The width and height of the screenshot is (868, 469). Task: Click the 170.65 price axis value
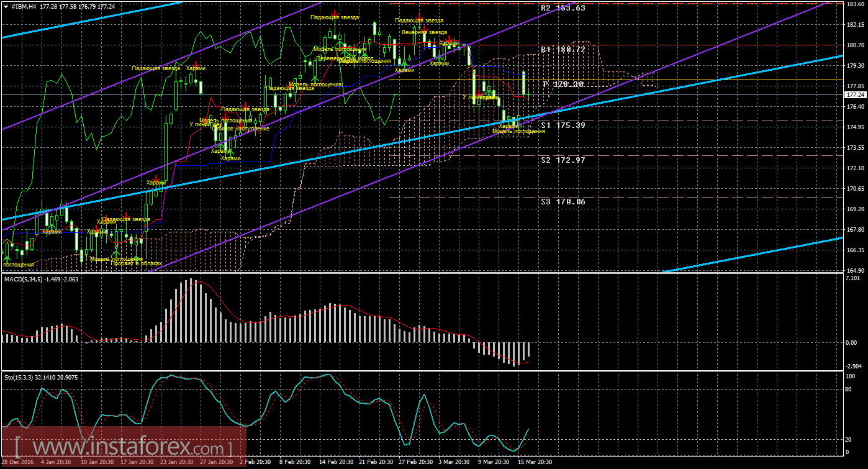point(856,189)
